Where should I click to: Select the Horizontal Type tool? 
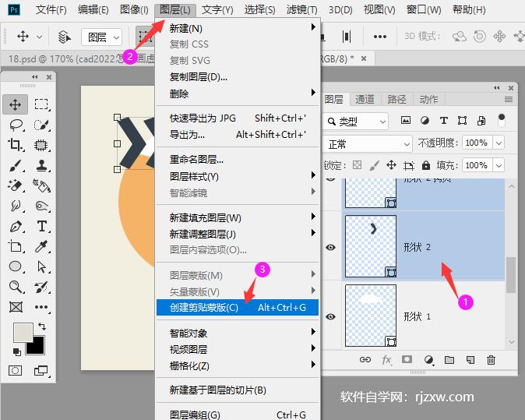tap(42, 227)
